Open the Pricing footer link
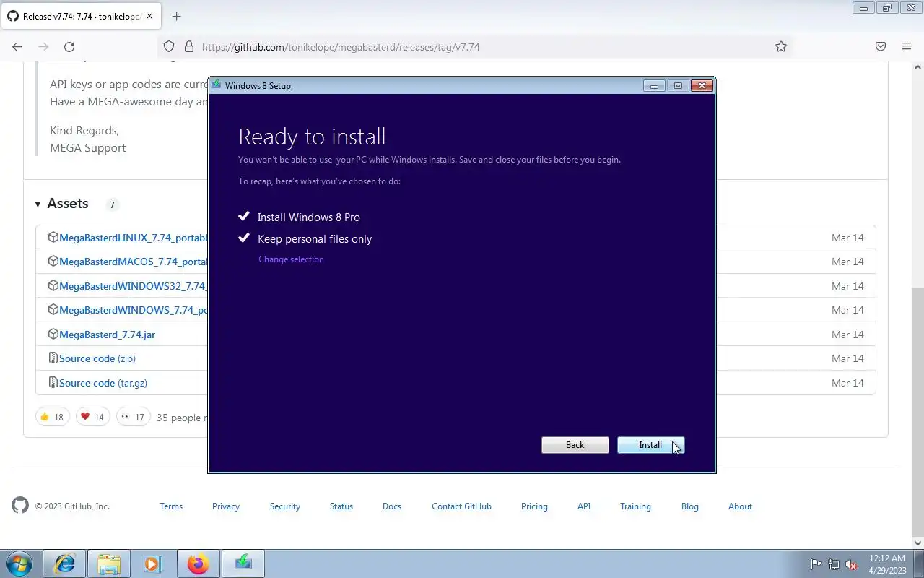Viewport: 924px width, 578px height. 534,506
